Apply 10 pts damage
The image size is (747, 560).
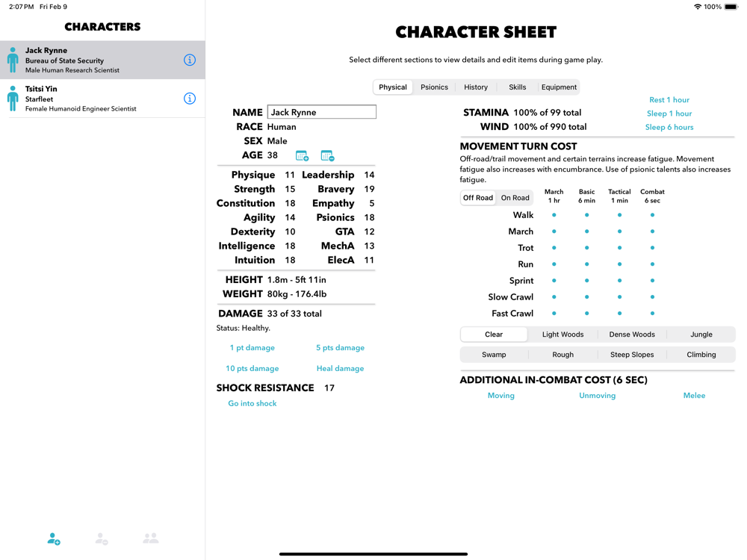pos(252,369)
